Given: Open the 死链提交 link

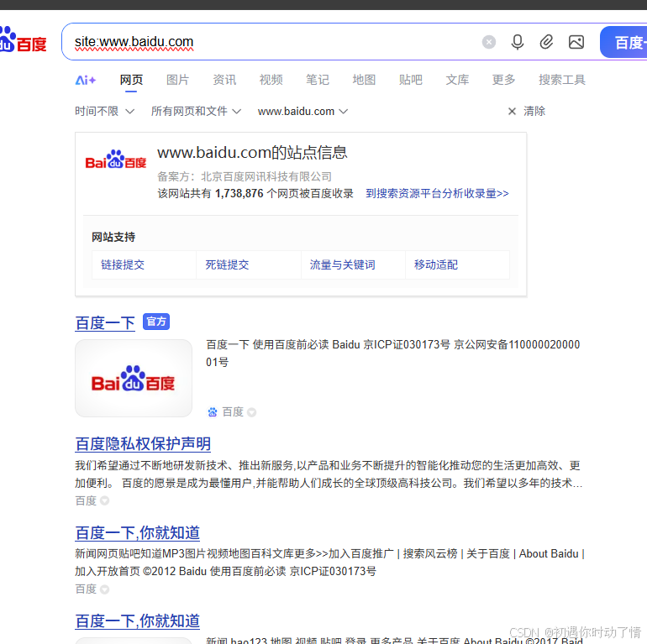Looking at the screenshot, I should (x=228, y=264).
